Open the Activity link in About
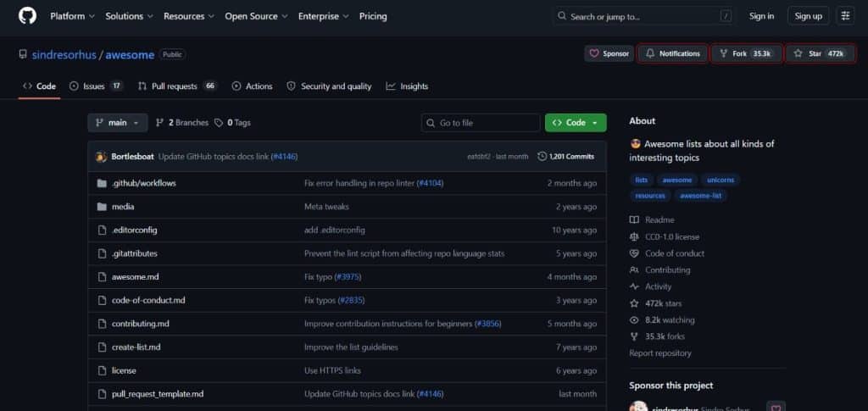 point(651,286)
